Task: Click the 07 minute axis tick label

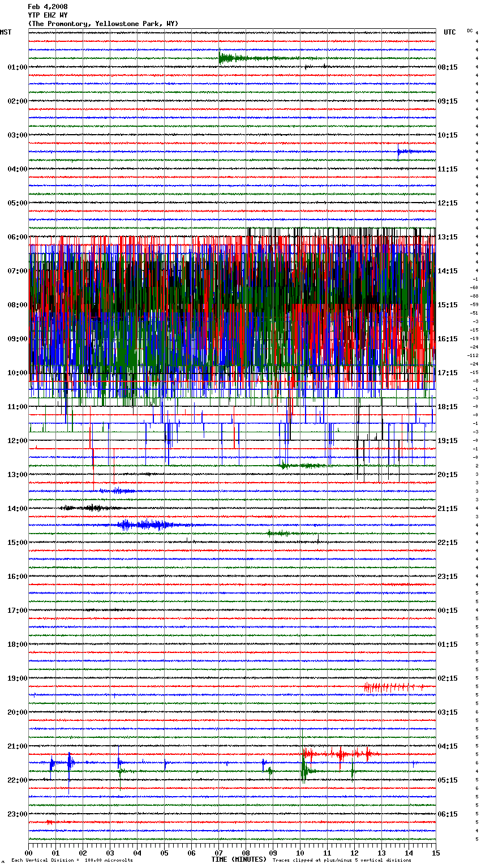Action: pos(219,853)
